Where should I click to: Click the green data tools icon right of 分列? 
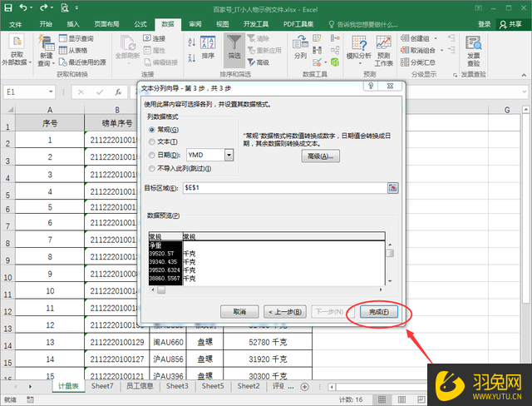pyautogui.click(x=335, y=62)
